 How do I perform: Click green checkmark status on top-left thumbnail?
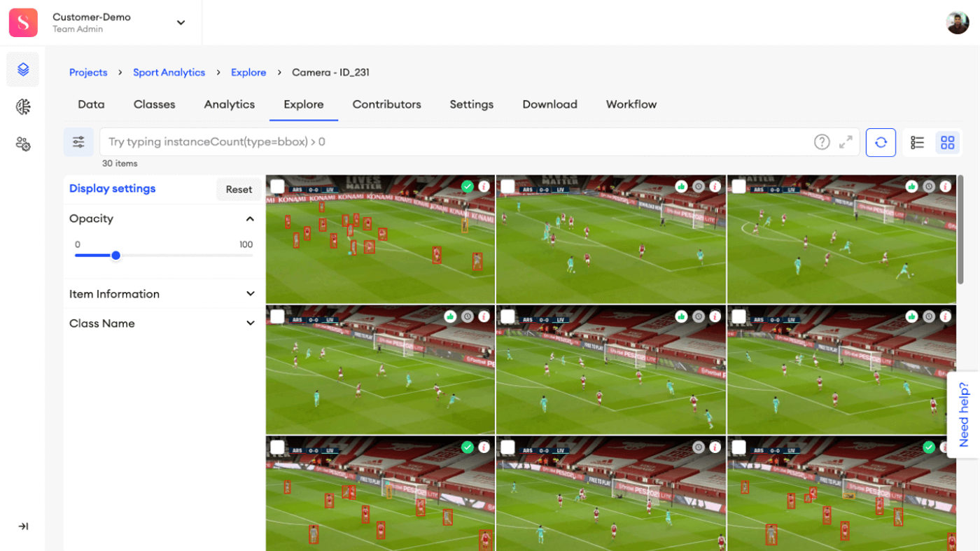[468, 186]
